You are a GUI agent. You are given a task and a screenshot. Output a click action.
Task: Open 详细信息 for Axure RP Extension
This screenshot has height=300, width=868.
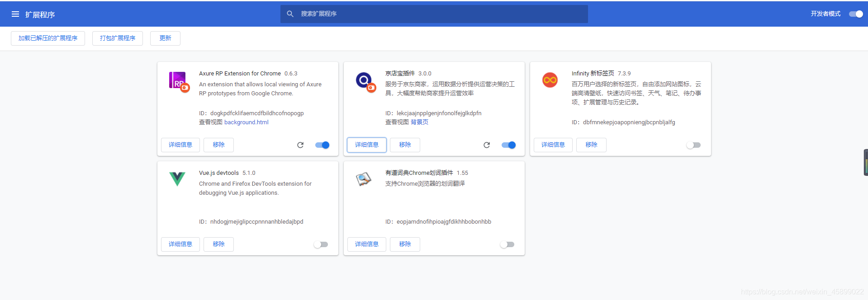click(x=180, y=145)
